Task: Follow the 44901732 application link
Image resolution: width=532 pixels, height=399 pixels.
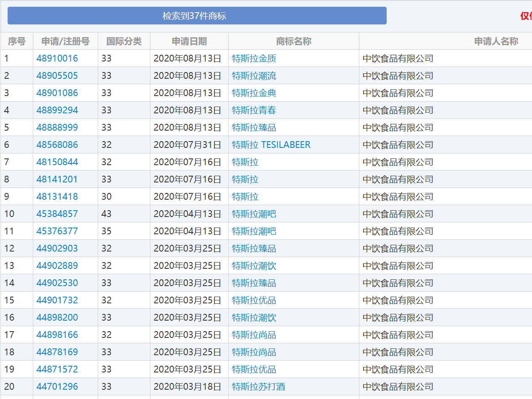Action: pyautogui.click(x=57, y=300)
